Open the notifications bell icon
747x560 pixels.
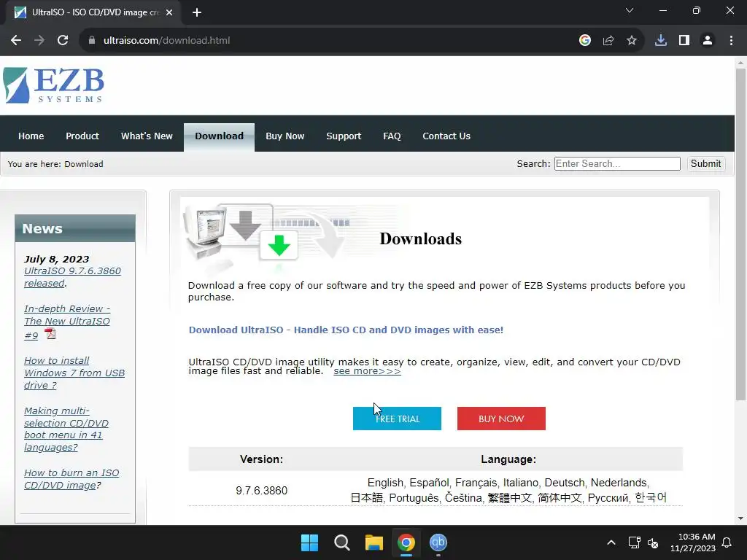[x=727, y=542]
